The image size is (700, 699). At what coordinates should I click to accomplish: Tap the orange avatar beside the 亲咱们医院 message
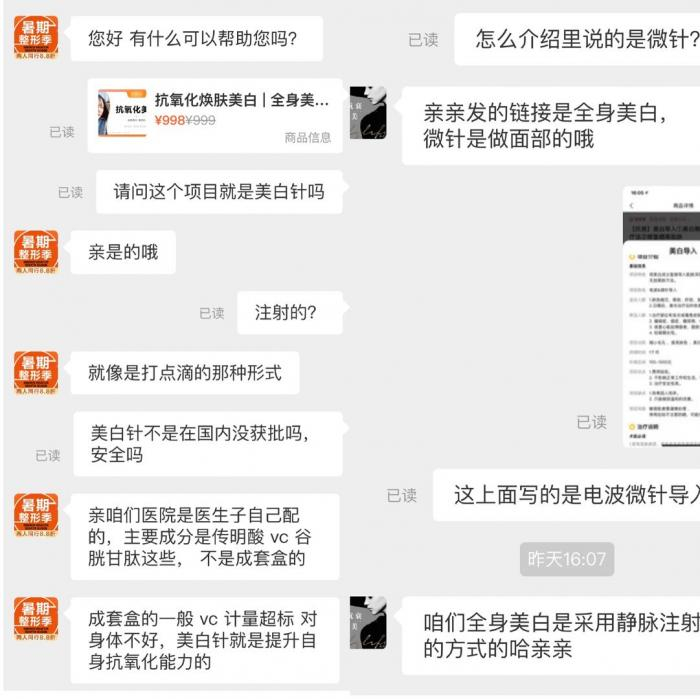click(x=36, y=515)
